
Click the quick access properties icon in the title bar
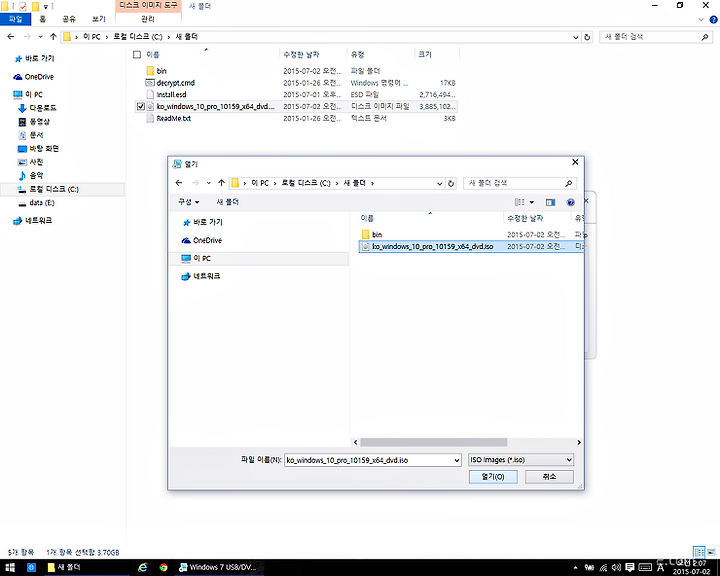point(22,6)
